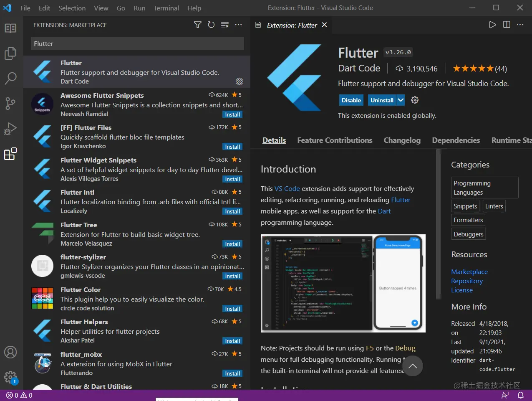Clear extensions search results icon

pos(224,25)
